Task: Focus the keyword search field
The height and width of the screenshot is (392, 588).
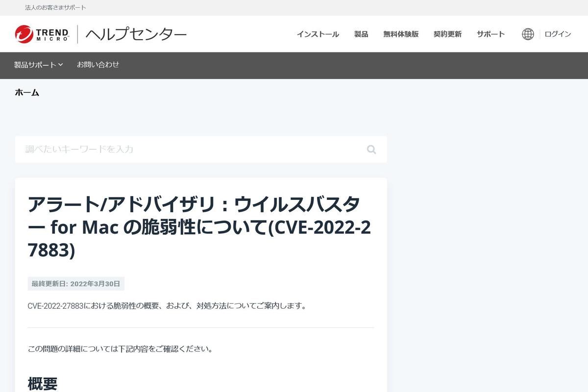Action: (201, 149)
